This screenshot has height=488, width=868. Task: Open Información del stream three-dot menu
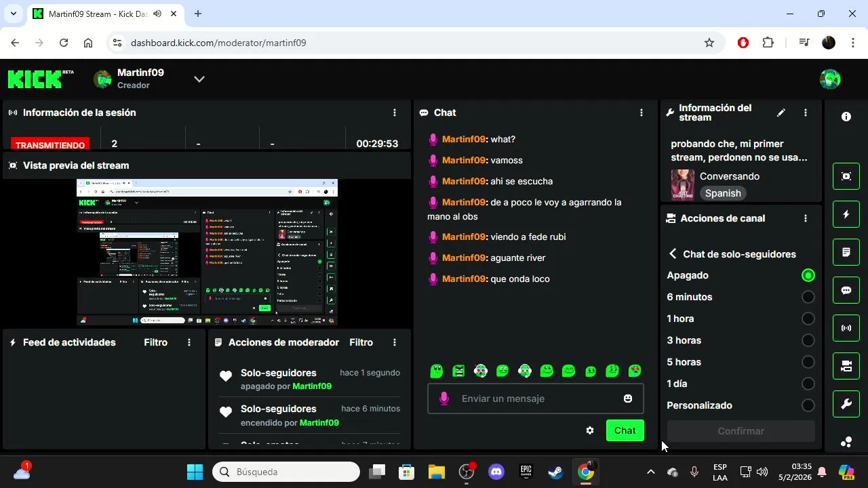(806, 113)
